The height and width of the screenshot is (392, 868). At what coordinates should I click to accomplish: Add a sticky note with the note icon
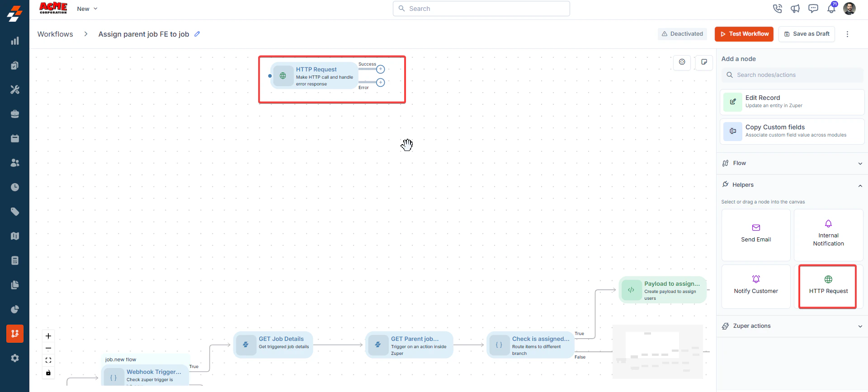click(x=704, y=62)
